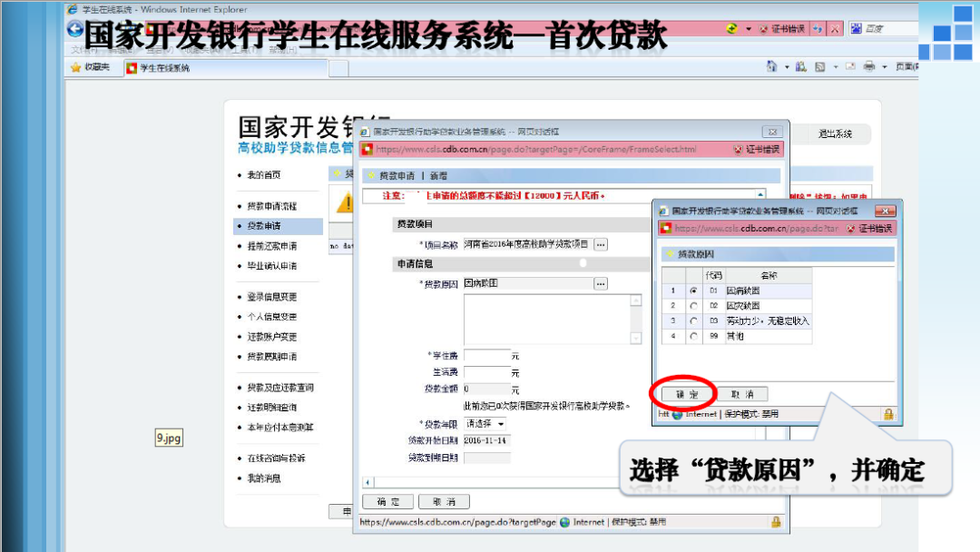
Task: Open 我的首页 in the sidebar
Action: pos(264,175)
